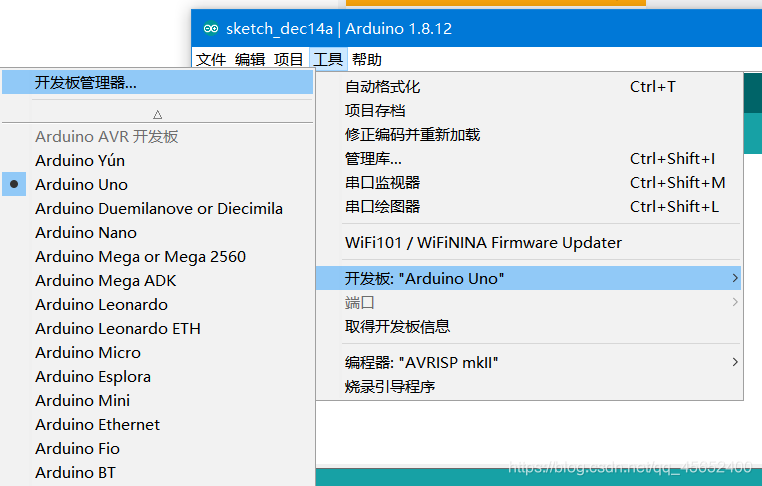Choose Arduino Mega ADK board
Screen dimensions: 762x486
[x=157, y=280]
